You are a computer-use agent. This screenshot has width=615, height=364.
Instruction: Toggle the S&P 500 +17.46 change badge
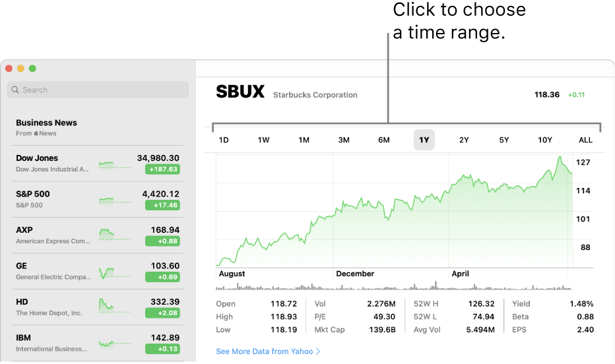[x=162, y=205]
